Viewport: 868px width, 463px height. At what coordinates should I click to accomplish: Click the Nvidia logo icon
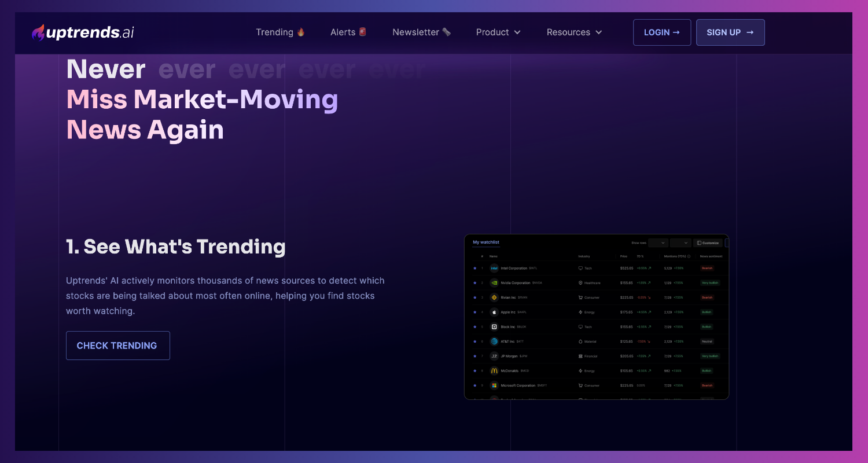click(x=494, y=283)
